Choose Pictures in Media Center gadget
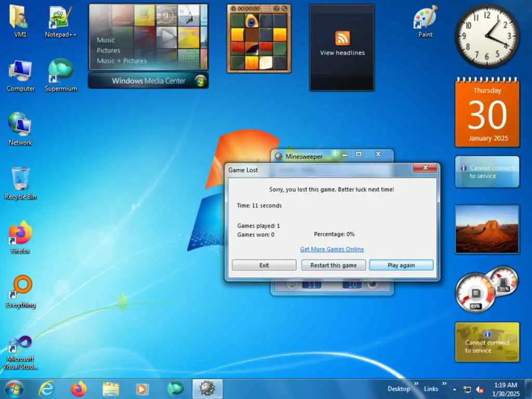 pos(108,50)
